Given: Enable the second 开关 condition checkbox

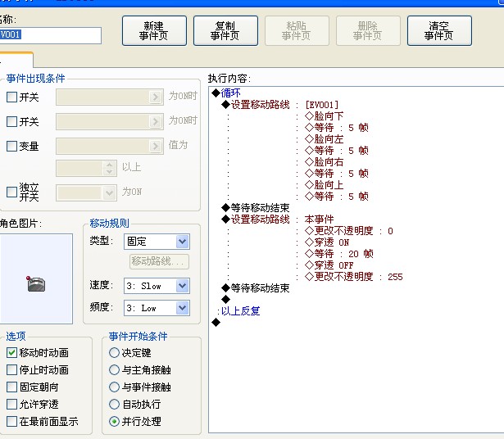Looking at the screenshot, I should (12, 122).
